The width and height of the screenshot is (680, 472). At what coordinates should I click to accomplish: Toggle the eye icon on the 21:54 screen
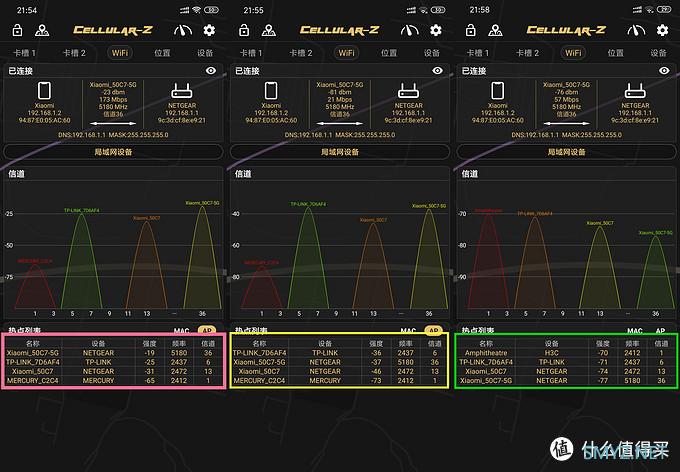coord(211,70)
